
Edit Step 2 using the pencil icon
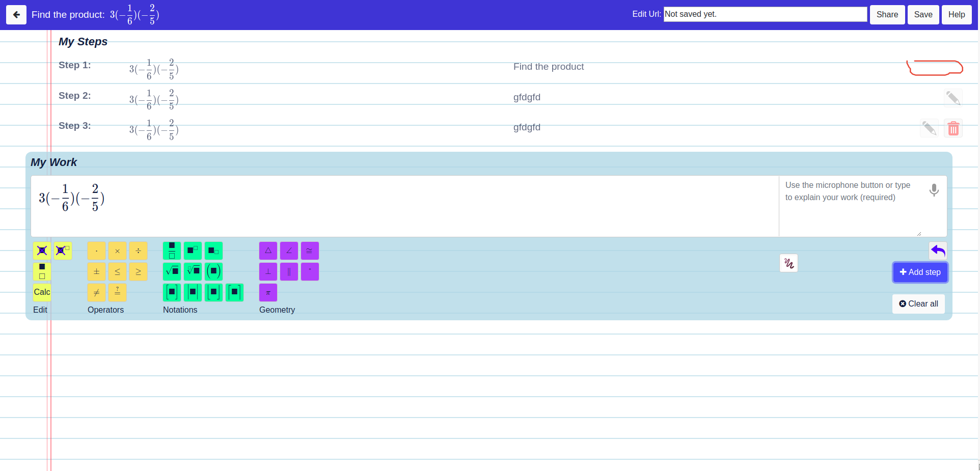click(x=953, y=97)
